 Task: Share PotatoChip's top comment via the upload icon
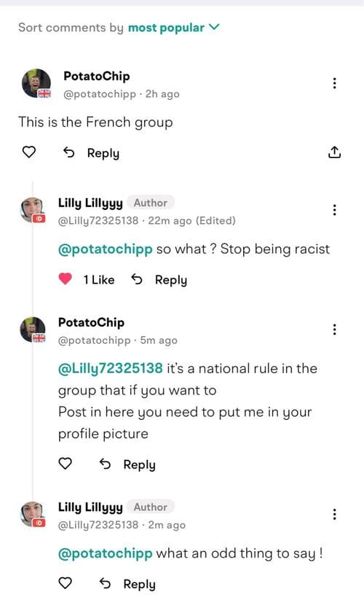(x=334, y=152)
